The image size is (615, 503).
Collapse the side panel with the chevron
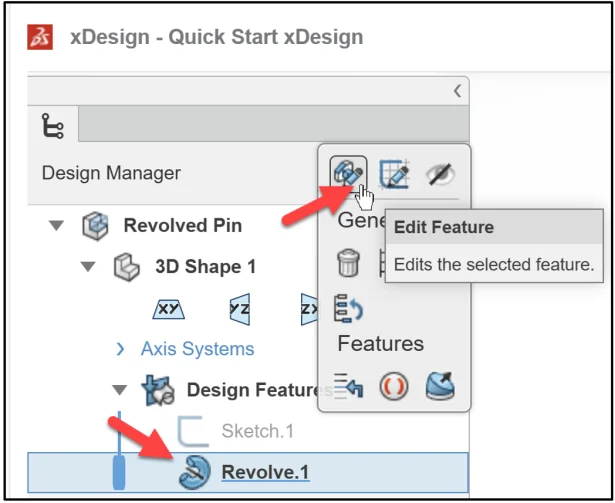457,91
